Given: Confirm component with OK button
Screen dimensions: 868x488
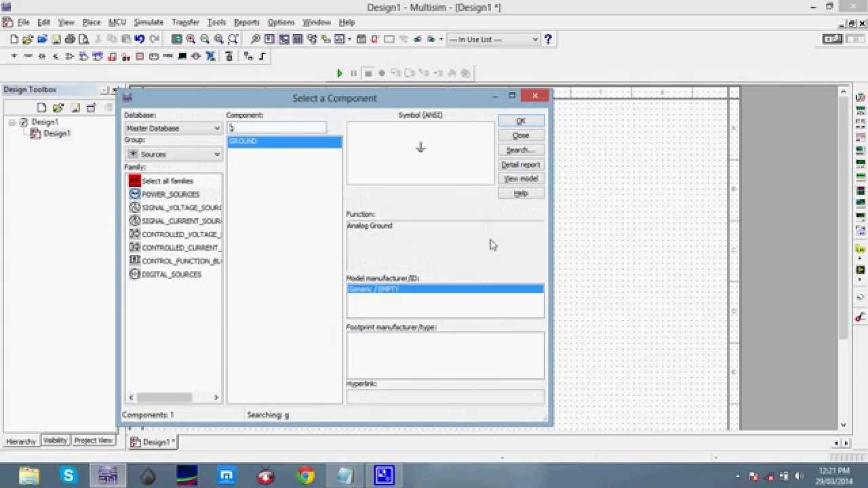Looking at the screenshot, I should coord(521,121).
